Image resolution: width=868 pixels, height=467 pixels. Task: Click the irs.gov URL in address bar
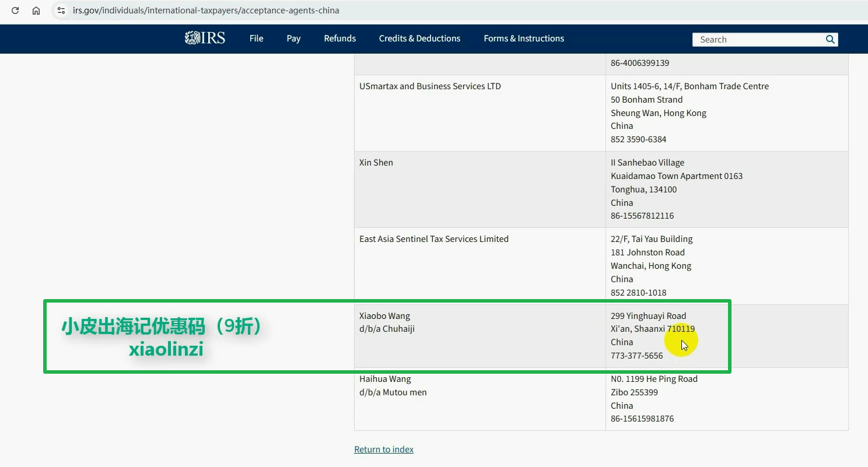[206, 10]
